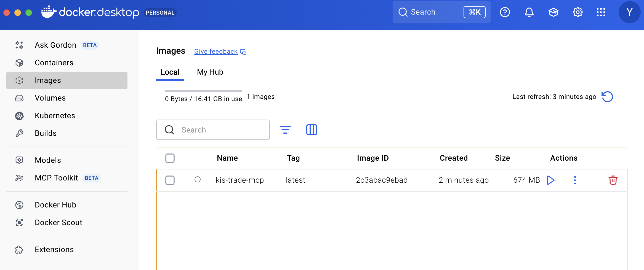This screenshot has width=644, height=270.
Task: Open Containers in the sidebar
Action: point(54,63)
